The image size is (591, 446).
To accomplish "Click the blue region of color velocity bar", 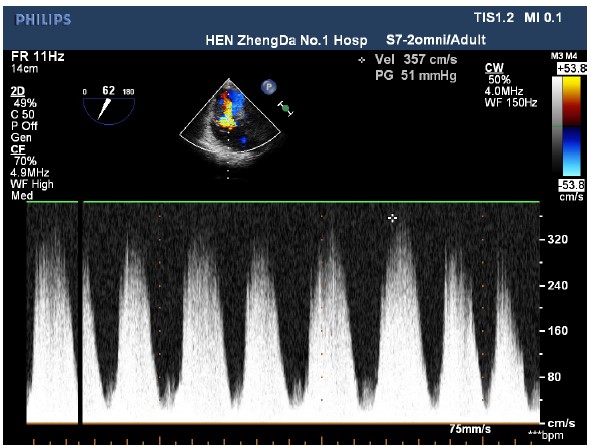I will tap(572, 151).
